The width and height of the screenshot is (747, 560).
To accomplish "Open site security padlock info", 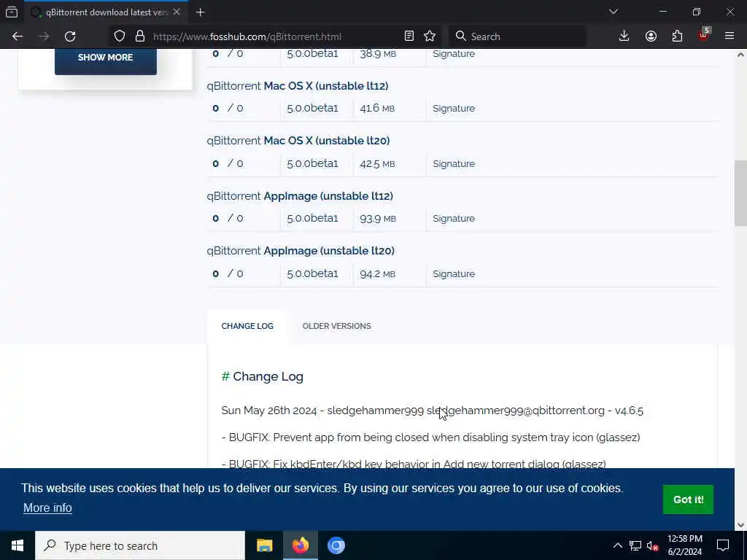I will (139, 36).
